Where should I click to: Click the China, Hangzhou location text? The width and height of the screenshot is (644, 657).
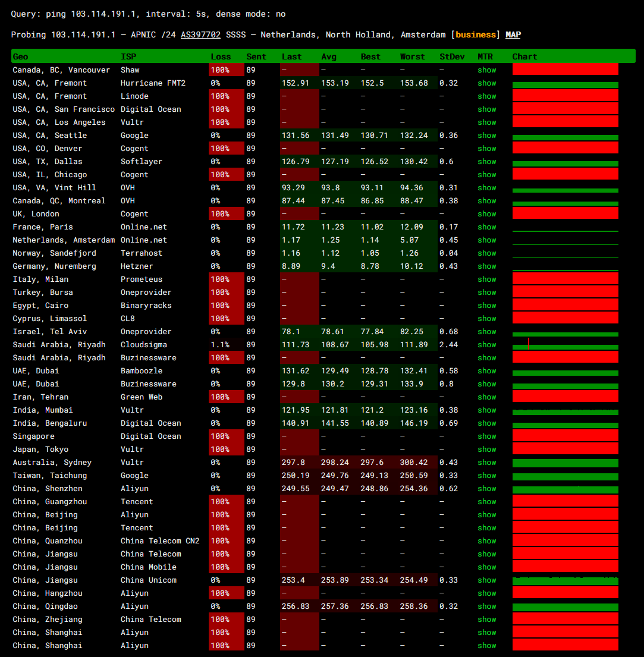(x=48, y=593)
